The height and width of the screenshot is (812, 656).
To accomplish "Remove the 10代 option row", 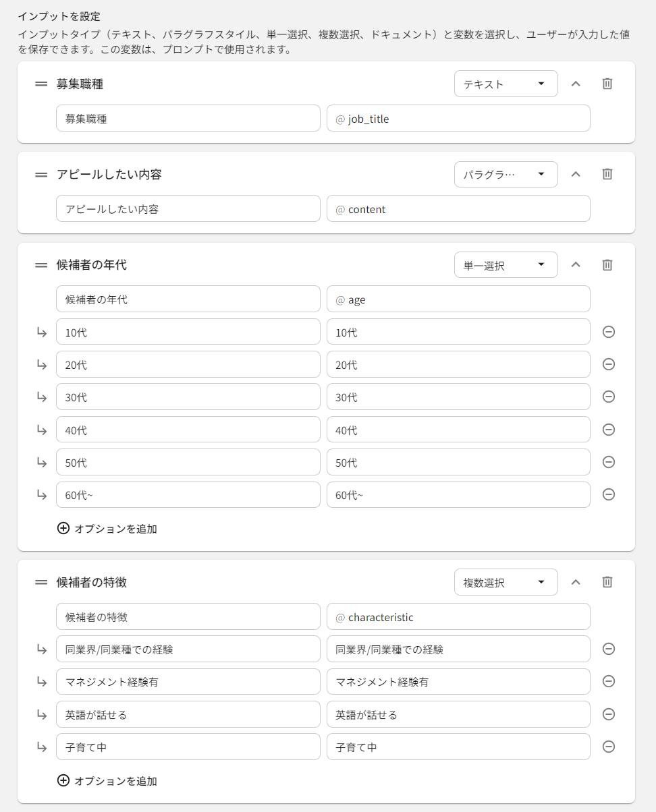I will tap(608, 332).
